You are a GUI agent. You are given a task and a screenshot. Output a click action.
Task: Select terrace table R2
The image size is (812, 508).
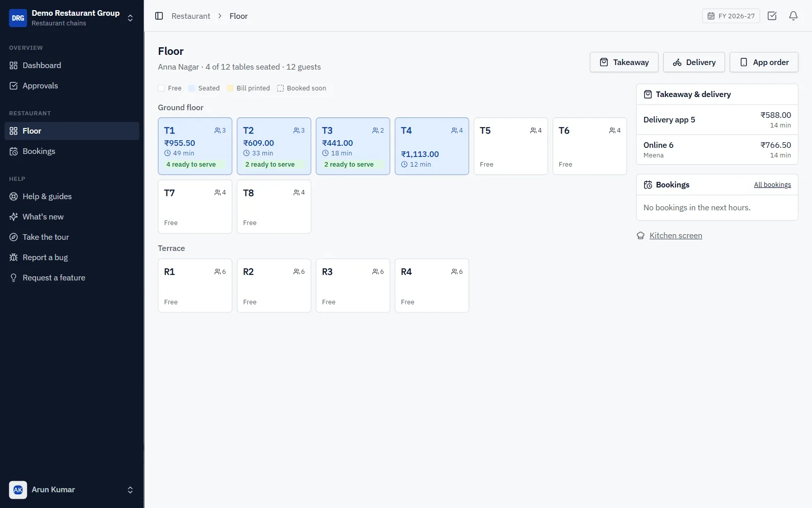point(274,285)
